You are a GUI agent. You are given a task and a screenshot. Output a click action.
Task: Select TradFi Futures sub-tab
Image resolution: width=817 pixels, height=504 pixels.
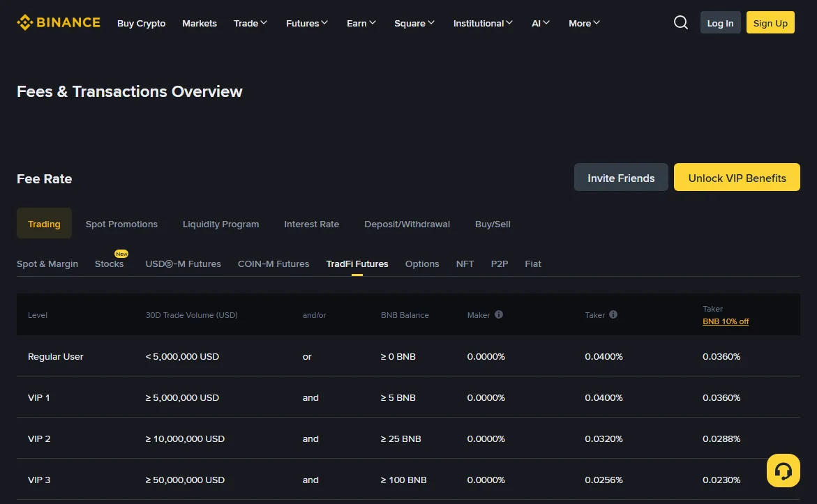tap(357, 264)
